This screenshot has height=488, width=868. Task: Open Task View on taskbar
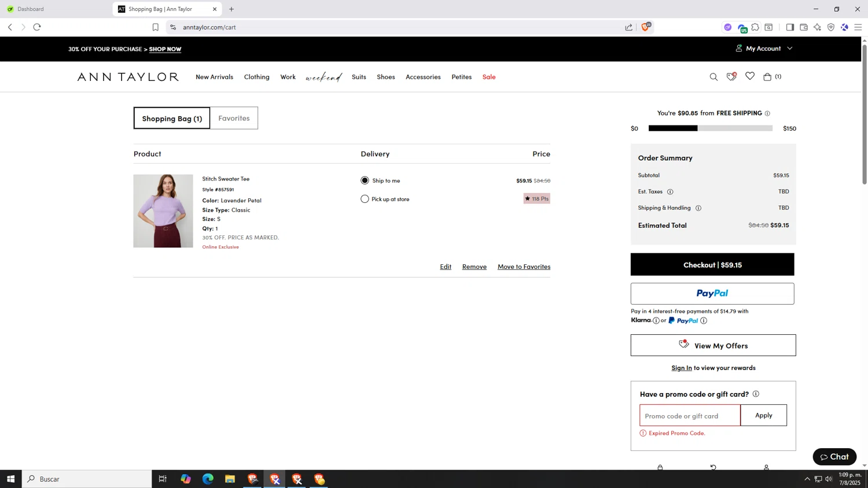(163, 479)
